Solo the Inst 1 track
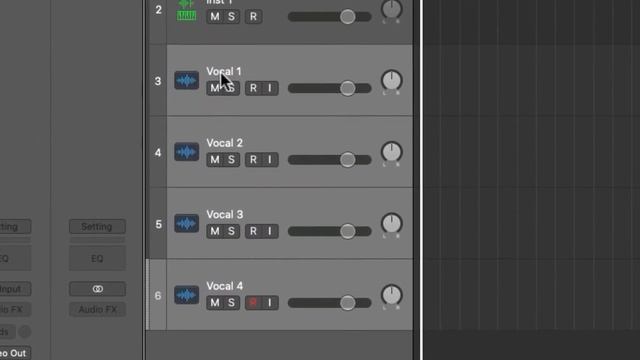This screenshot has width=640, height=360. click(231, 17)
